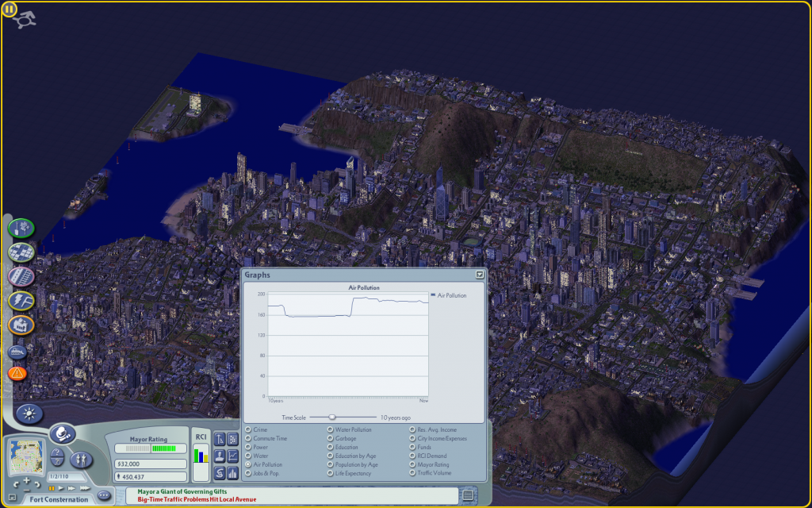The image size is (812, 508).
Task: Select the Crime graph radio button
Action: [x=248, y=429]
